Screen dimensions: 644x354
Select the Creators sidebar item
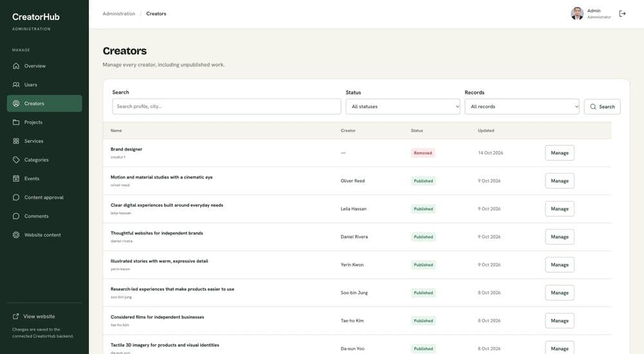click(44, 104)
